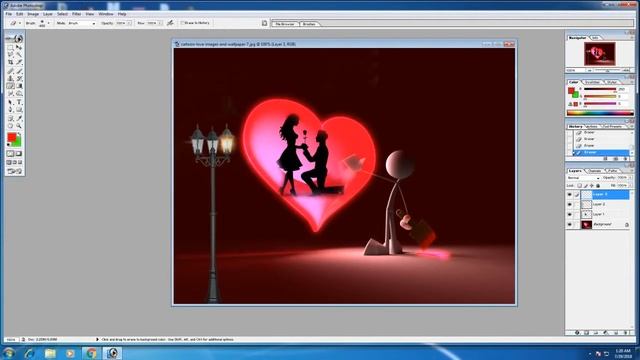Select the Crop tool

coord(11,62)
